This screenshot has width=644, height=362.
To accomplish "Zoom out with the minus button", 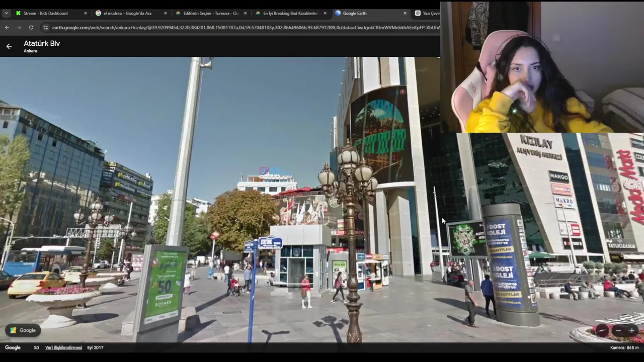I will [x=618, y=330].
